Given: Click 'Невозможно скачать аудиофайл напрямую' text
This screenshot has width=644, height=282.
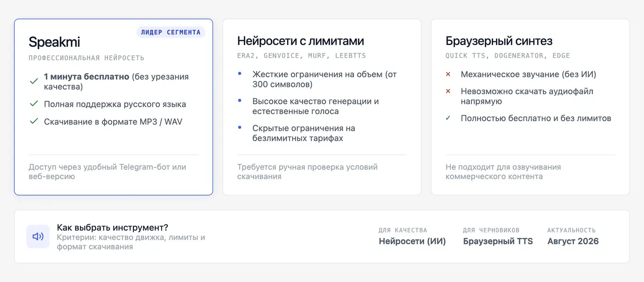Looking at the screenshot, I should click(527, 96).
